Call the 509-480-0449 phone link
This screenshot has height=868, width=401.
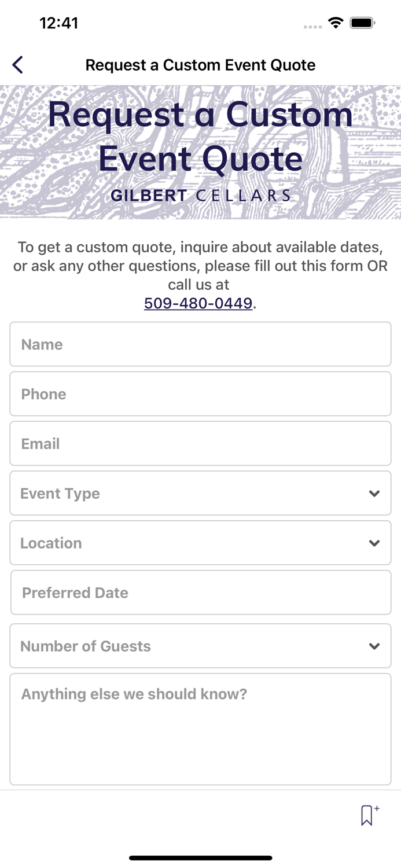click(198, 303)
